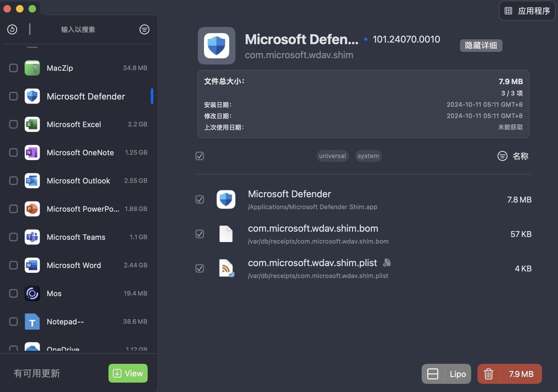This screenshot has width=558, height=392.
Task: Uncheck the com.microsoft.wdav.shim.bom file
Action: pos(200,234)
